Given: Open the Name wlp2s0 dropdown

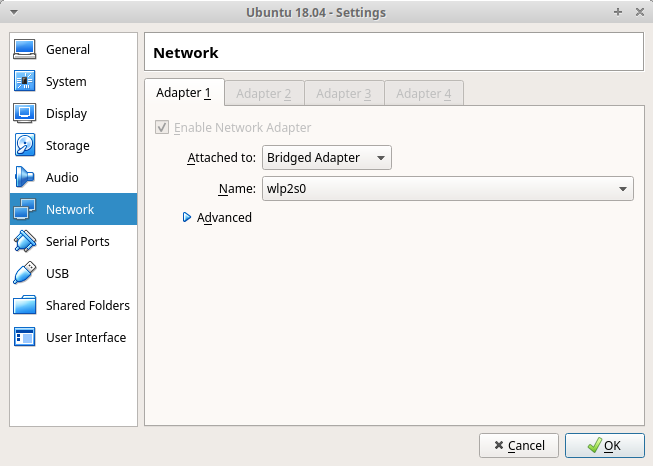Looking at the screenshot, I should point(448,189).
